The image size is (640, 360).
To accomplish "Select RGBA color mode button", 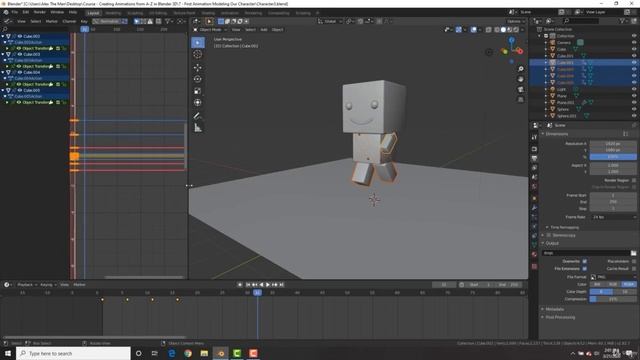I will [629, 284].
